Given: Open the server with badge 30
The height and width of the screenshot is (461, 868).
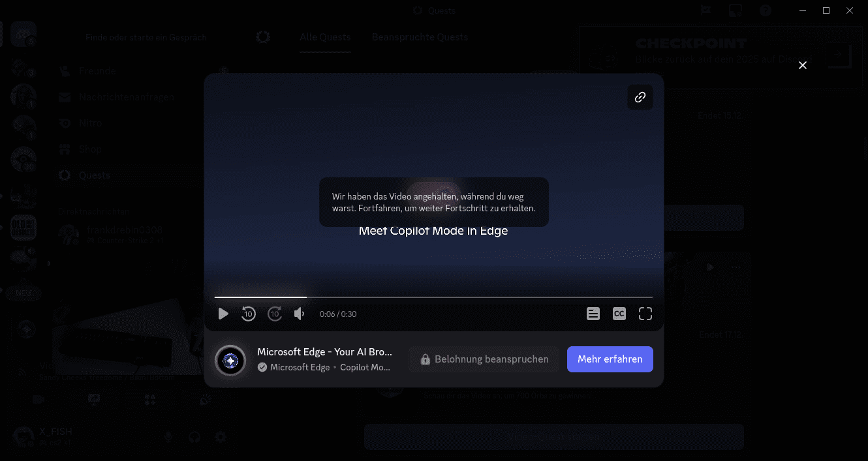Looking at the screenshot, I should 23,159.
